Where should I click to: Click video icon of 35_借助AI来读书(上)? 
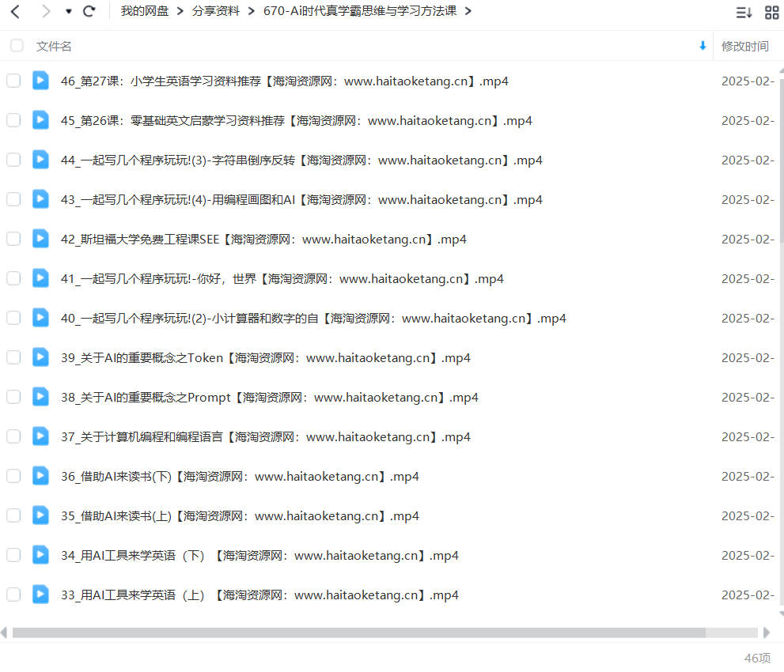pyautogui.click(x=40, y=515)
